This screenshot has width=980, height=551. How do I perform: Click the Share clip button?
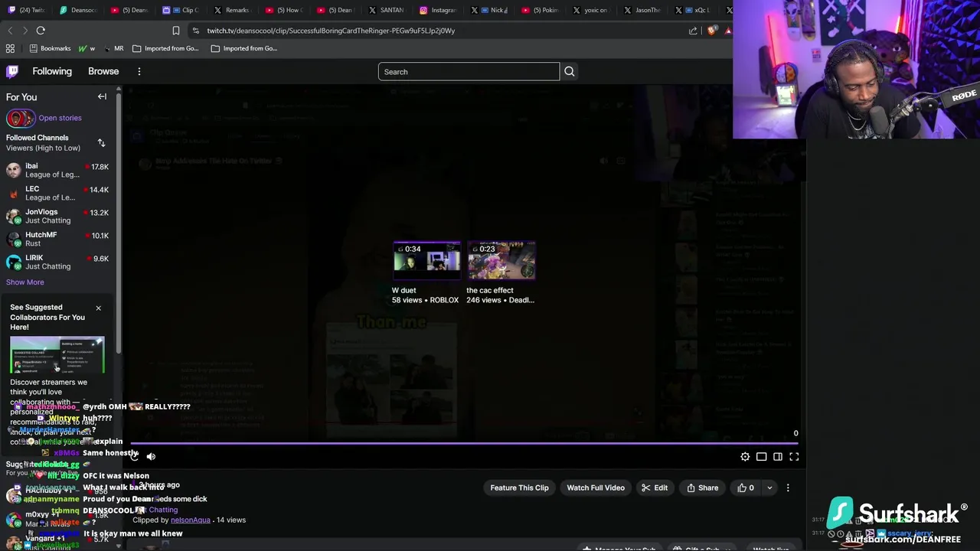pyautogui.click(x=703, y=487)
